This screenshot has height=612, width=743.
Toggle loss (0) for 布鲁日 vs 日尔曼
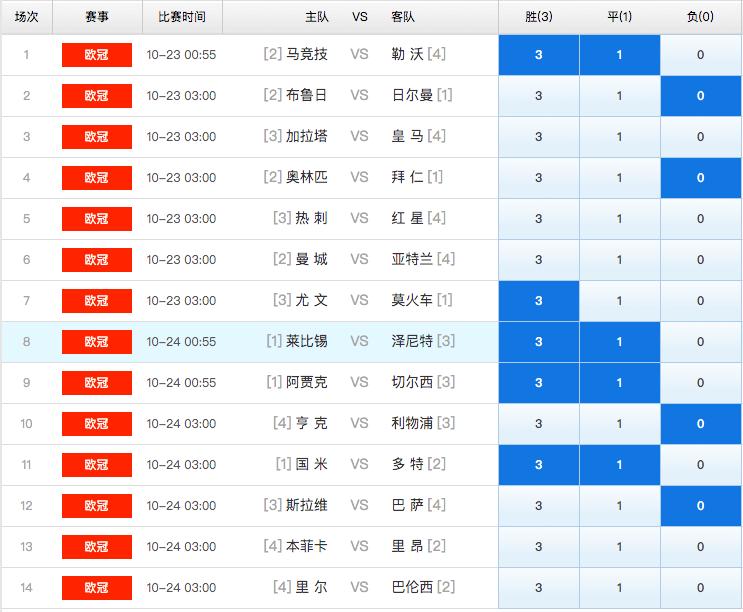coord(700,96)
